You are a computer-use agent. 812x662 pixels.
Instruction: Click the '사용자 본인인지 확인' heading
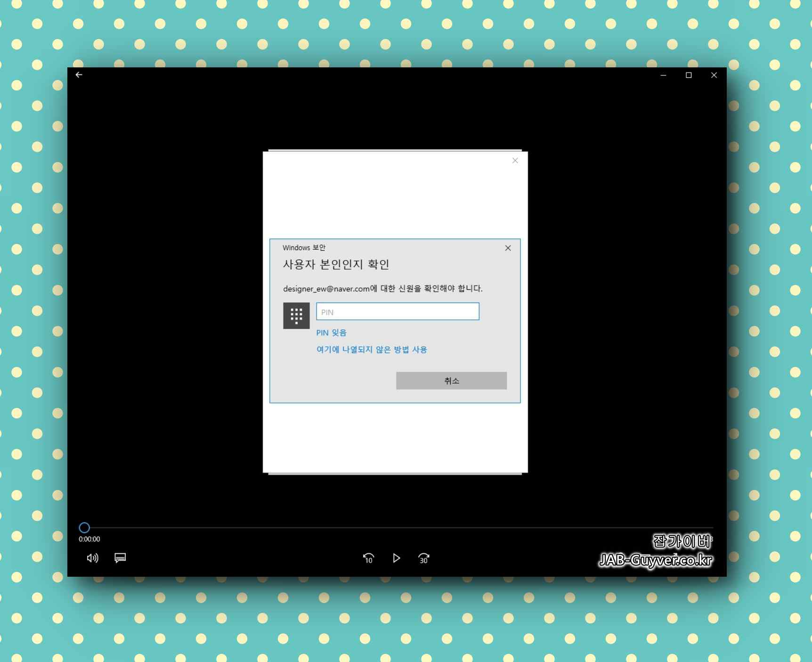tap(336, 264)
